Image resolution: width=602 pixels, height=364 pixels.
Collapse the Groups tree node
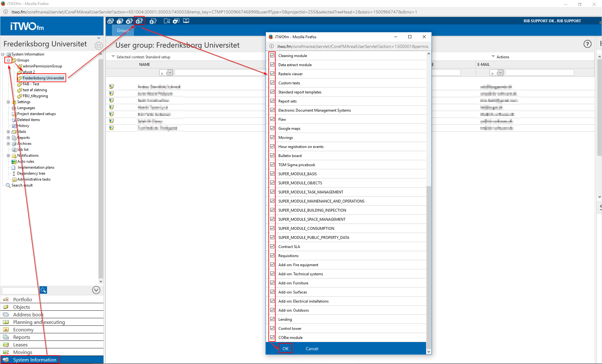[8, 60]
